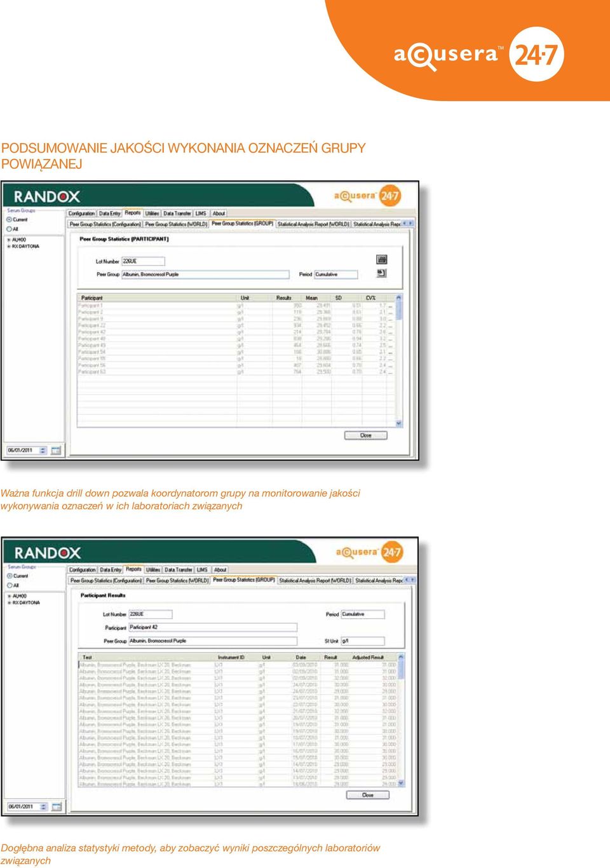Click Peer Group field in Peer Group Statistics [PARTICIPANT] window
This screenshot has height=868, width=610.
pyautogui.click(x=205, y=275)
